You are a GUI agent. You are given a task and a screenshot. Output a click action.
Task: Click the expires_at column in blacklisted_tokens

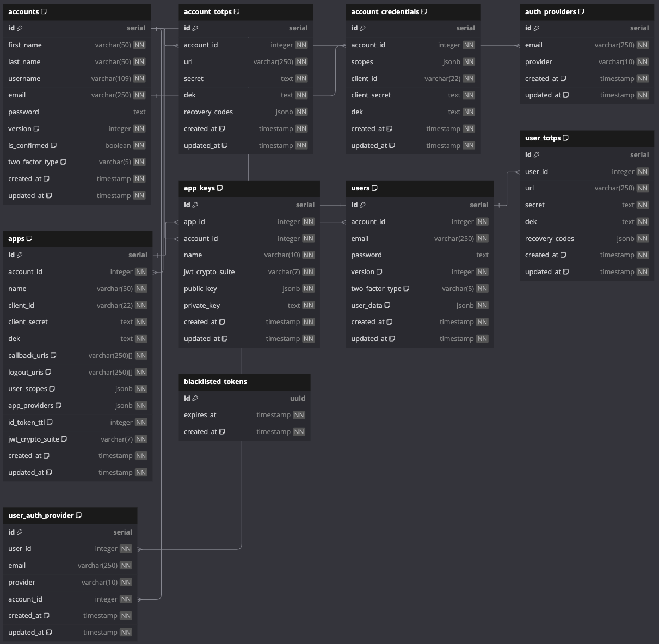pos(244,415)
